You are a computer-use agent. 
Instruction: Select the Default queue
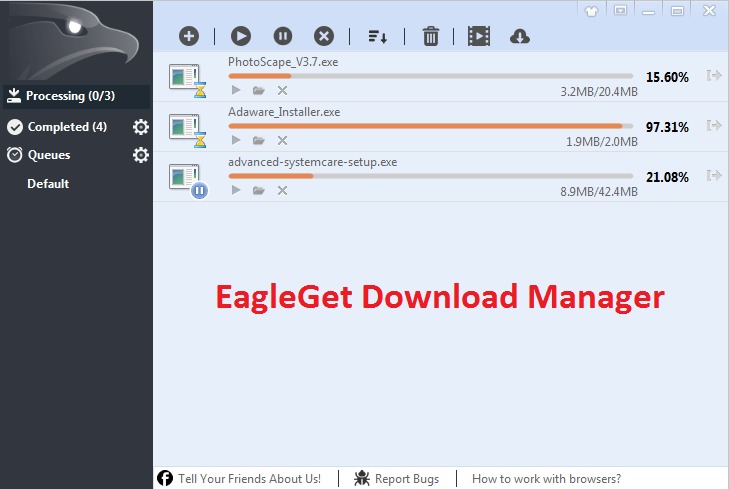tap(48, 184)
